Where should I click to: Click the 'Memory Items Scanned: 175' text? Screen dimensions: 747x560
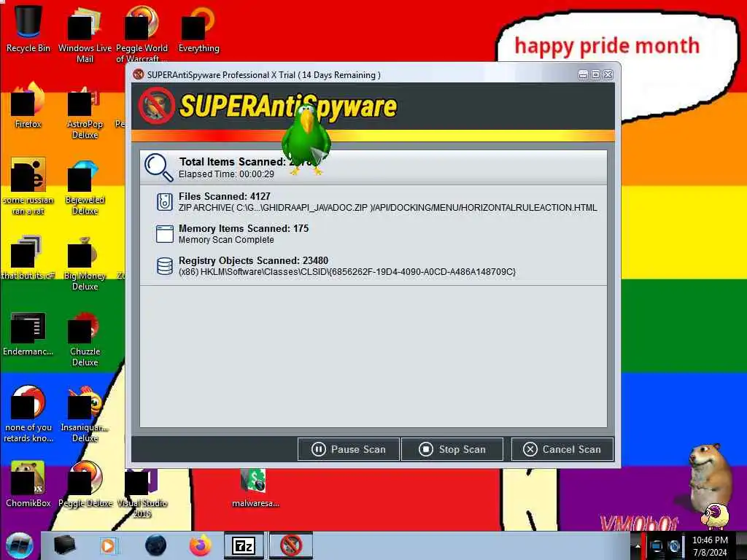tap(244, 228)
